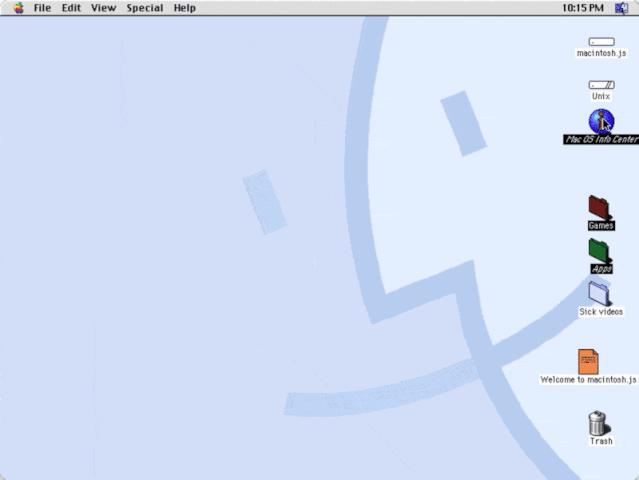The width and height of the screenshot is (639, 480).
Task: Click the Trash label text
Action: click(601, 441)
